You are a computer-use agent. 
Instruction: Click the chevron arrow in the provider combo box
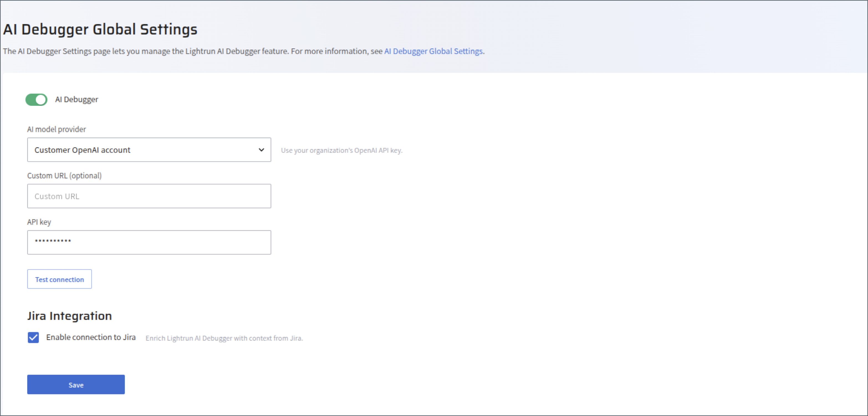point(261,150)
